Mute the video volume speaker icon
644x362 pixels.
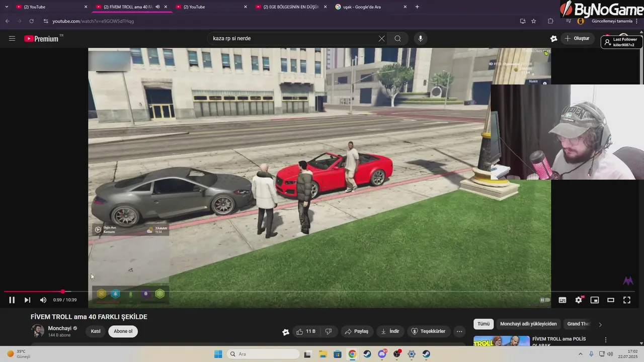[x=43, y=300]
